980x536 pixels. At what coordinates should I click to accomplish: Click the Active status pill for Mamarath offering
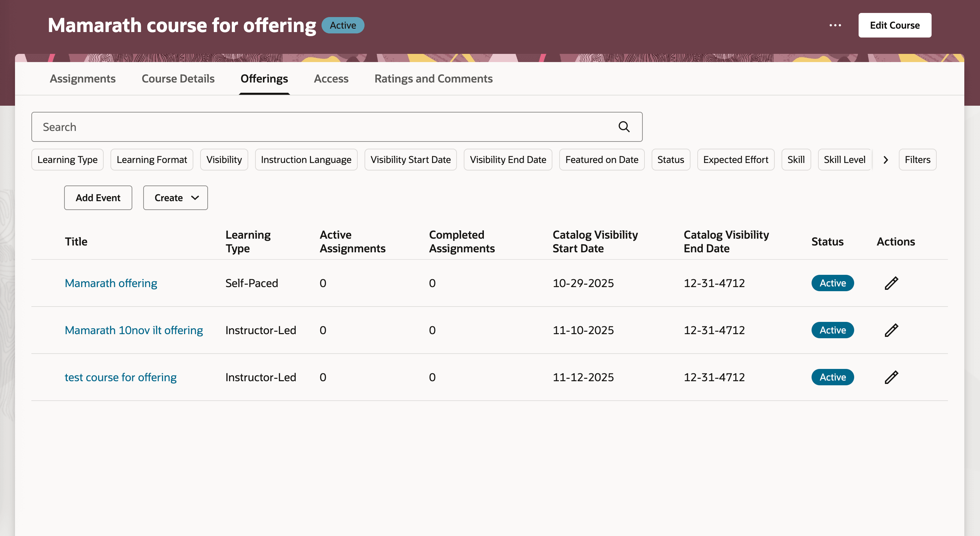832,283
